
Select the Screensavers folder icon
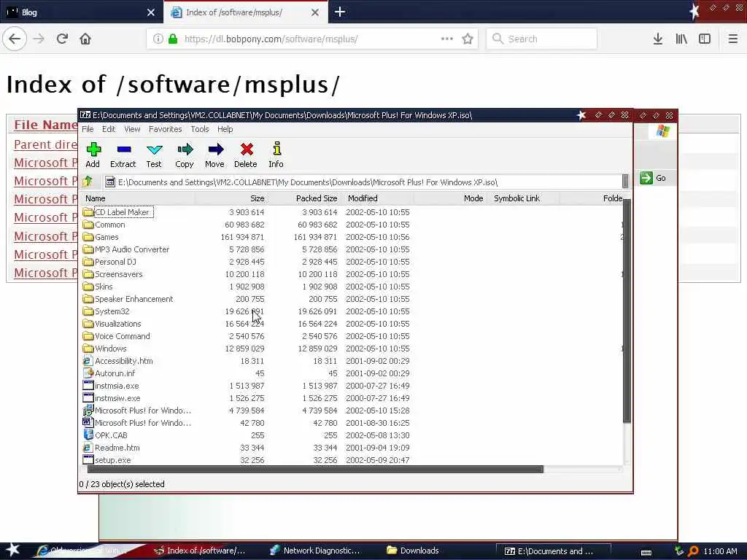(x=88, y=274)
